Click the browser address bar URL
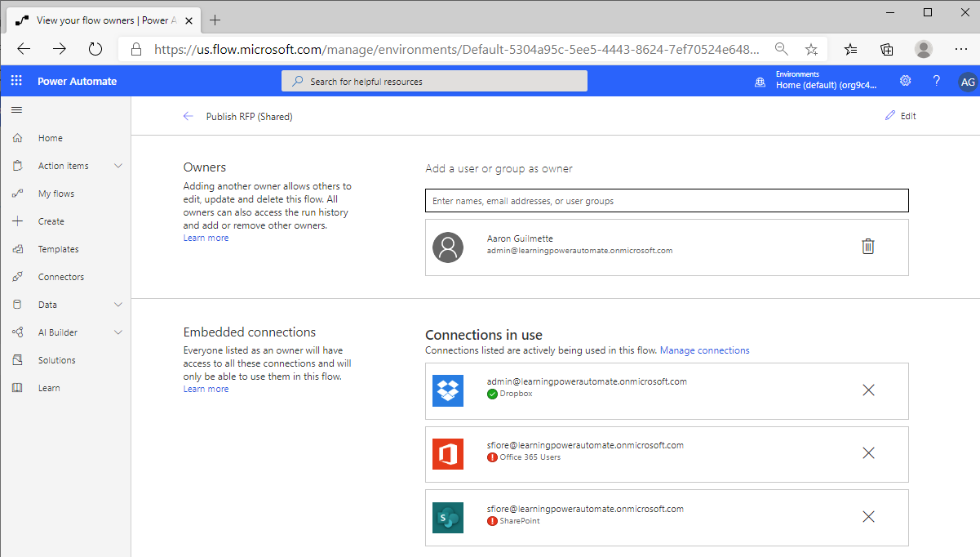This screenshot has height=557, width=980. [x=457, y=49]
